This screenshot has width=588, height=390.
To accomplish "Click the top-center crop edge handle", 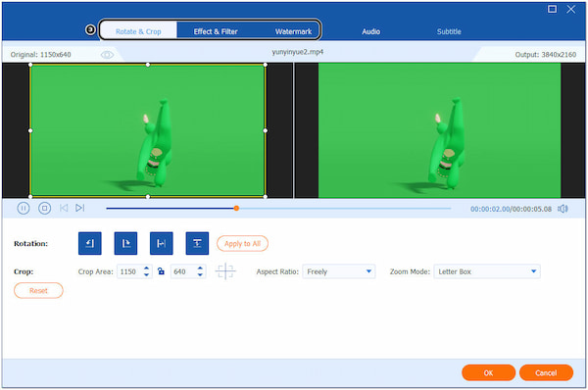I will 148,65.
